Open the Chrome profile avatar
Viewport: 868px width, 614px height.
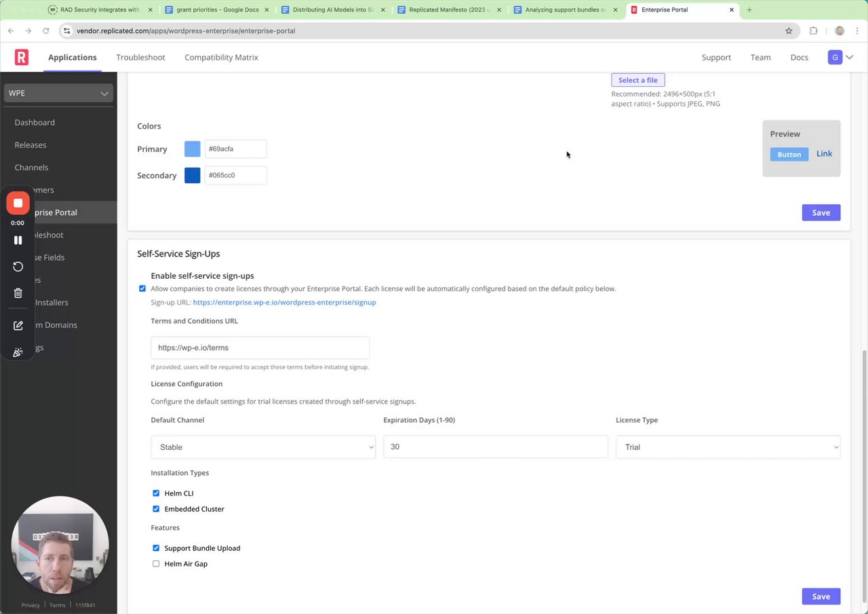coord(840,31)
